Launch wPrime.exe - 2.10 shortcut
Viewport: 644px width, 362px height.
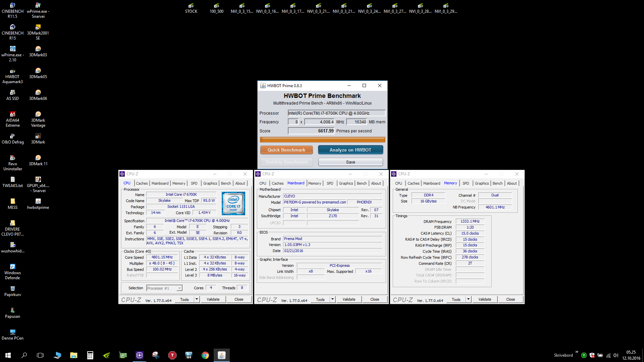coord(12,54)
